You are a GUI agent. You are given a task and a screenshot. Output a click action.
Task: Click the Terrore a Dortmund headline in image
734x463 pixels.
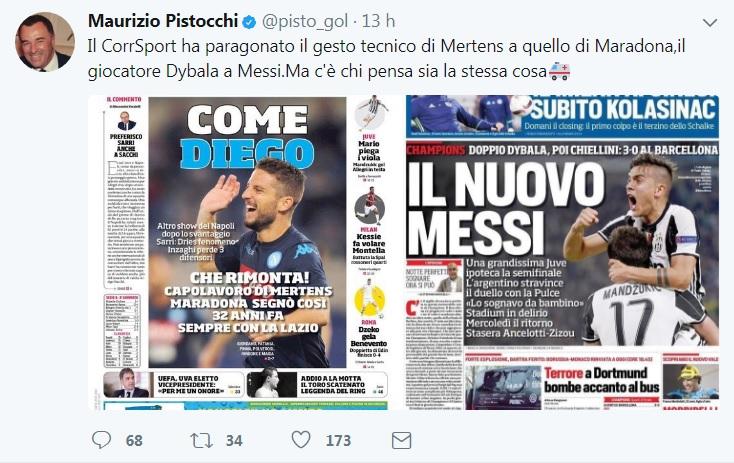[602, 380]
